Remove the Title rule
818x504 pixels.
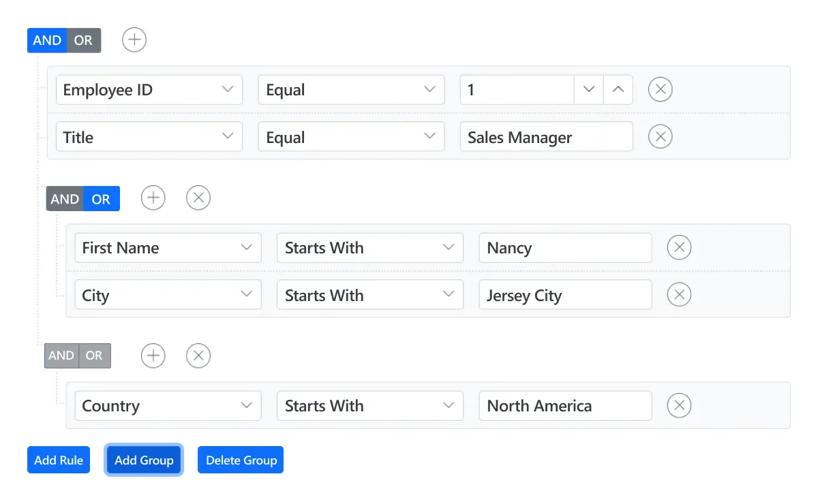660,136
